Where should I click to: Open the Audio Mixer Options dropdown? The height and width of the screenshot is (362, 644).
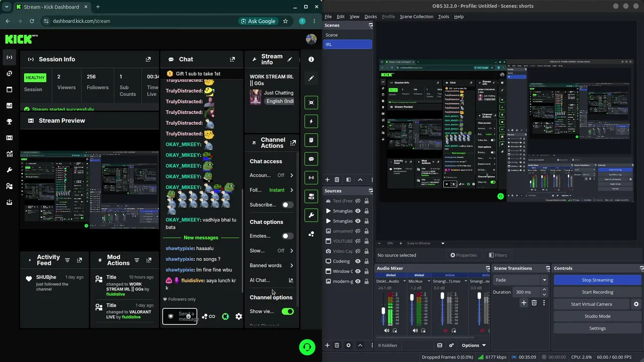point(474,345)
